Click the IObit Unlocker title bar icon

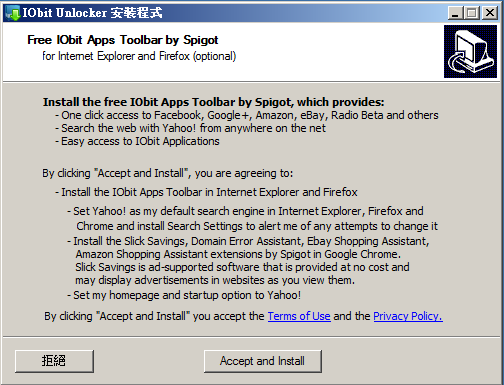tap(12, 13)
